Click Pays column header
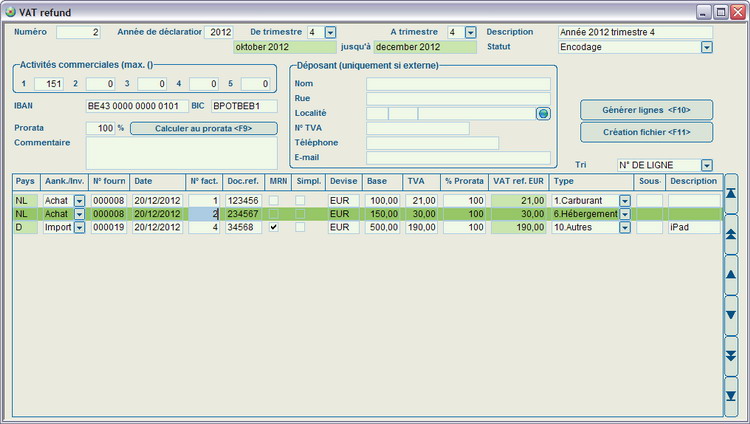Viewport: 750px width, 424px height. pyautogui.click(x=26, y=181)
